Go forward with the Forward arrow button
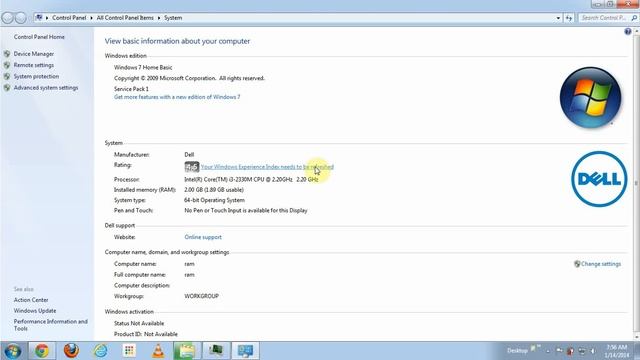The height and width of the screenshot is (360, 640). 20,18
